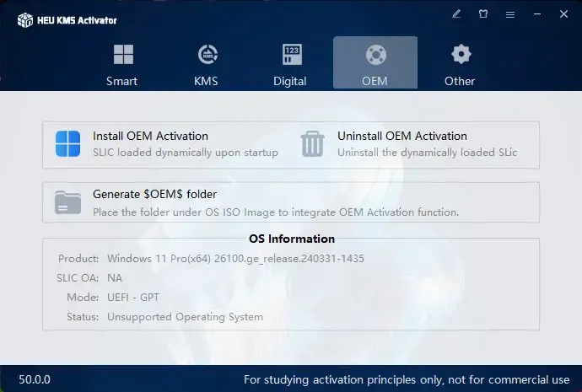This screenshot has height=392, width=582.
Task: Click the Windows logo Smart icon
Action: (123, 55)
